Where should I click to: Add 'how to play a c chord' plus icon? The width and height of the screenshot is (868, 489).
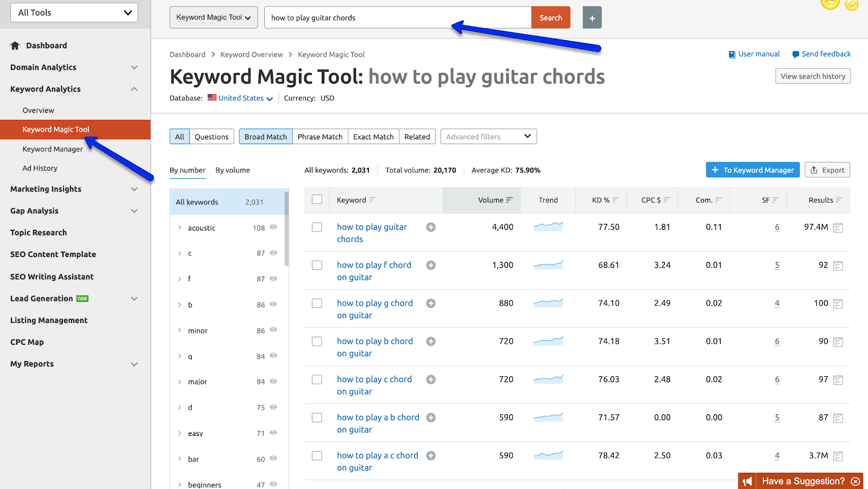click(431, 455)
